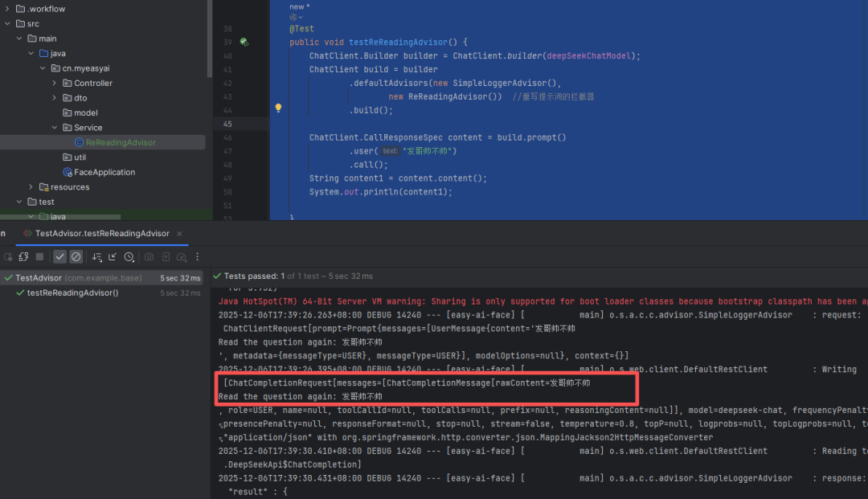
Task: Expand the Controller package
Action: (x=55, y=84)
